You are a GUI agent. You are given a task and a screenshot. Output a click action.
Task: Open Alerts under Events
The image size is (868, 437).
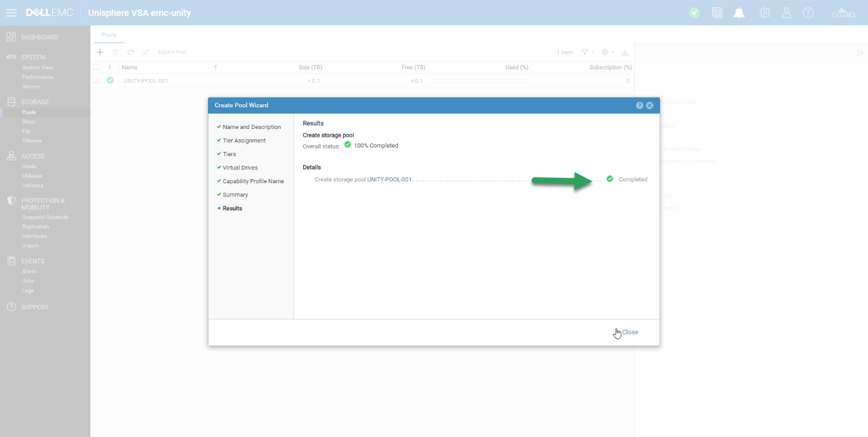pyautogui.click(x=29, y=271)
